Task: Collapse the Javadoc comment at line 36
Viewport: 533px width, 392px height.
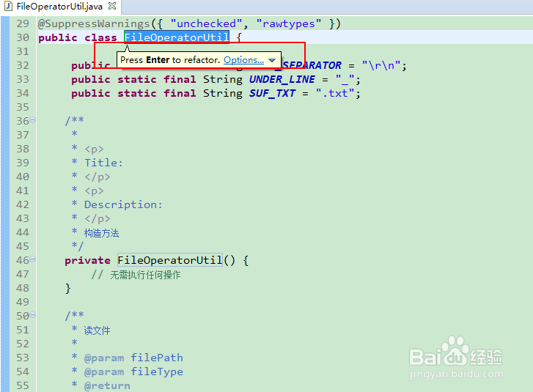Action: [33, 120]
